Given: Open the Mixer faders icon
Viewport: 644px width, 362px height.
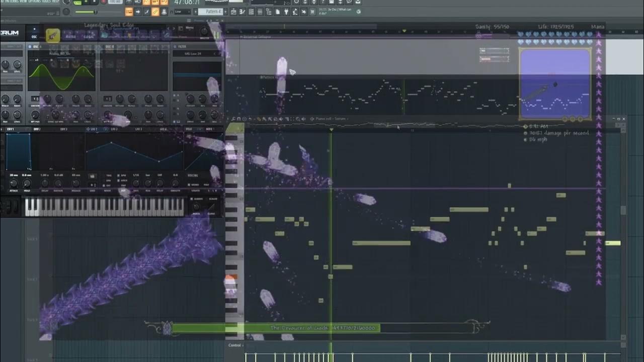Looking at the screenshot, I should pos(260,12).
